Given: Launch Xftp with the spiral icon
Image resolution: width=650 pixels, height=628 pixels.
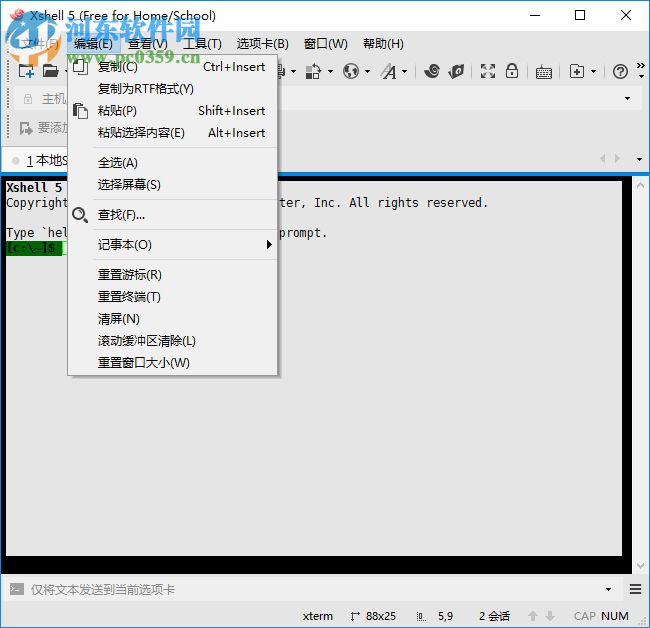Looking at the screenshot, I should click(x=432, y=71).
